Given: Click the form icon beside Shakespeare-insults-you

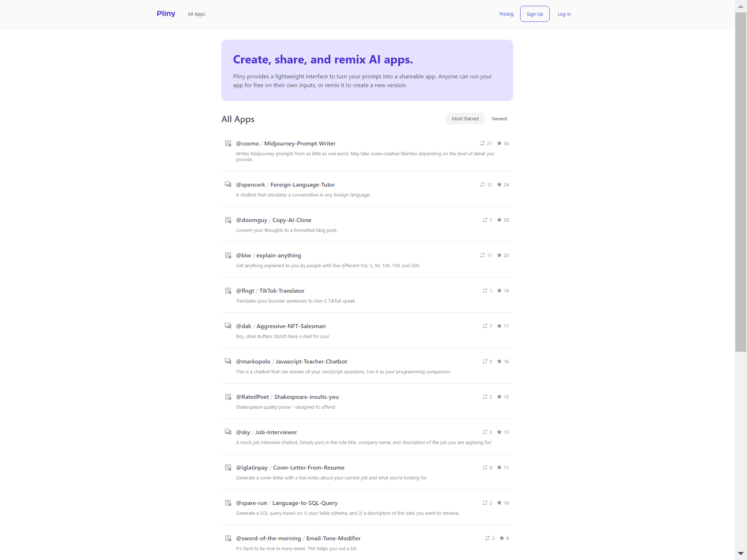Looking at the screenshot, I should [x=228, y=397].
